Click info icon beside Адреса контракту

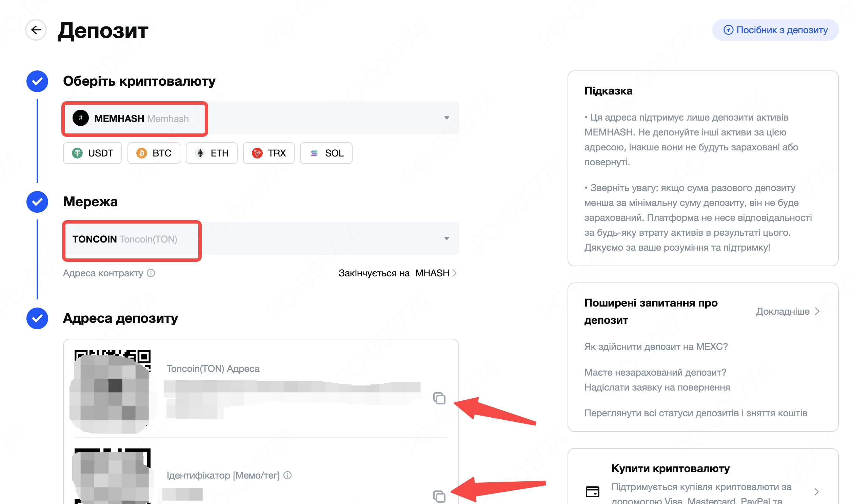[x=151, y=273]
